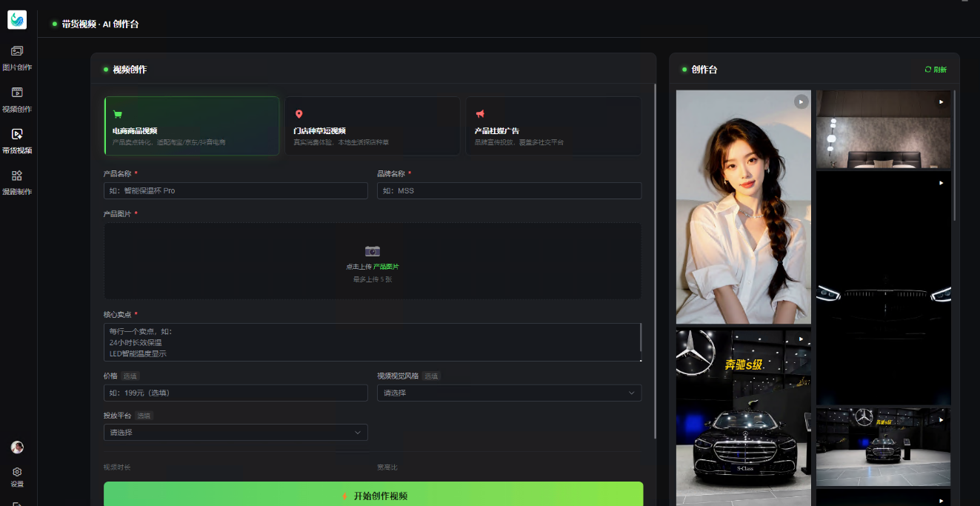Open 图片创作 in the sidebar
Viewport: 980px width, 506px height.
pyautogui.click(x=17, y=58)
